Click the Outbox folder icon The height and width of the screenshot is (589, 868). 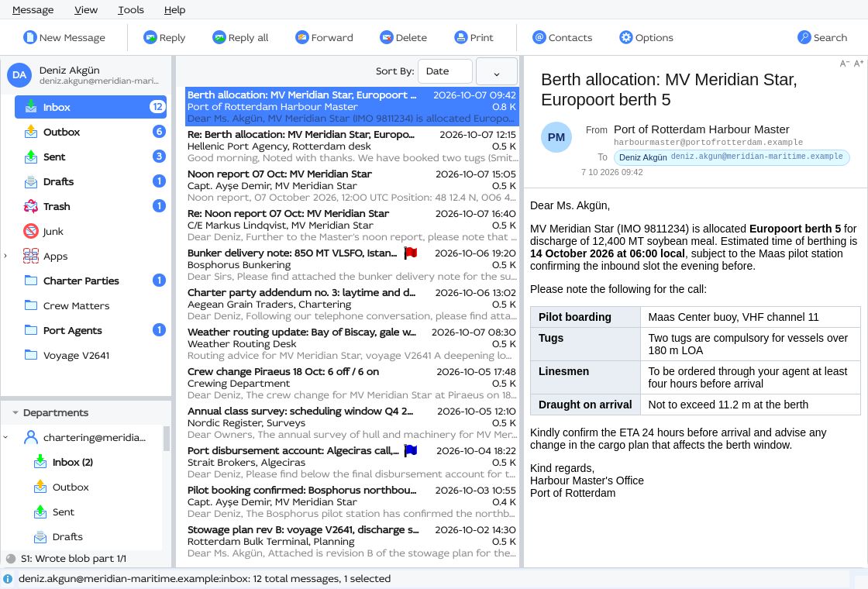pos(31,132)
